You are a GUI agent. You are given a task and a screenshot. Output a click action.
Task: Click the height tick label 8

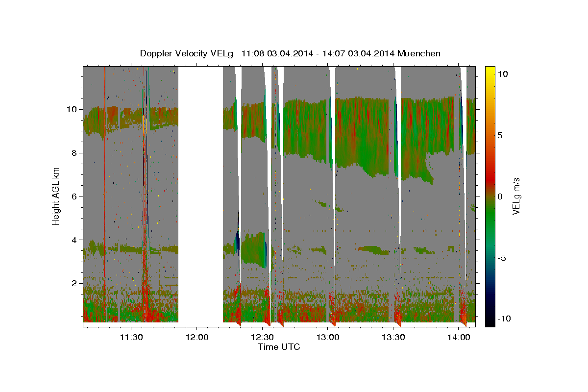tap(75, 152)
